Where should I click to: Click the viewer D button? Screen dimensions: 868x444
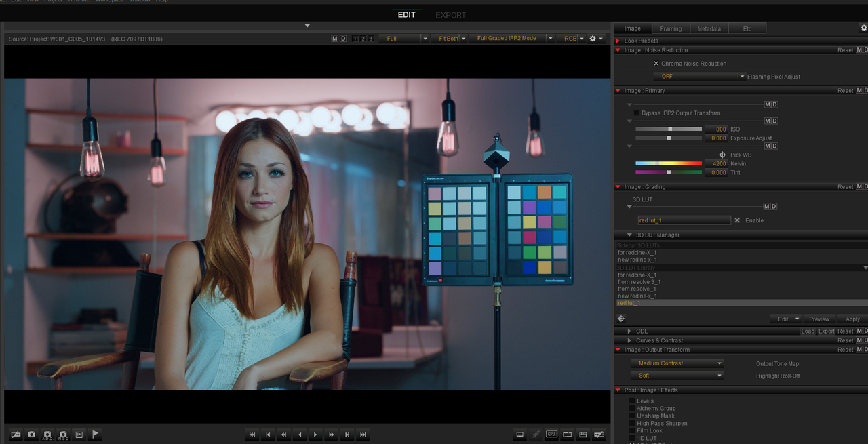pyautogui.click(x=343, y=39)
